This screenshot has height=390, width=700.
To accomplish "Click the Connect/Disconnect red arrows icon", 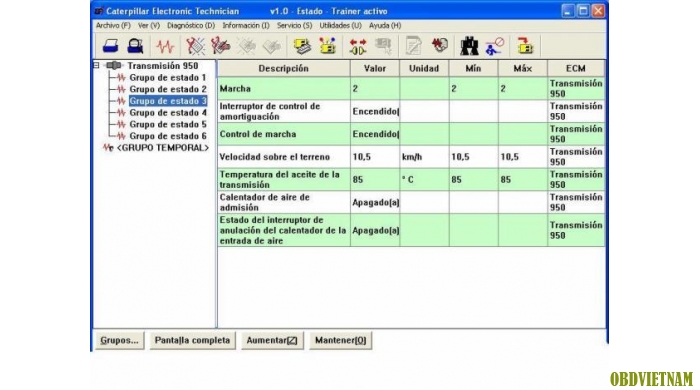I will pyautogui.click(x=358, y=46).
